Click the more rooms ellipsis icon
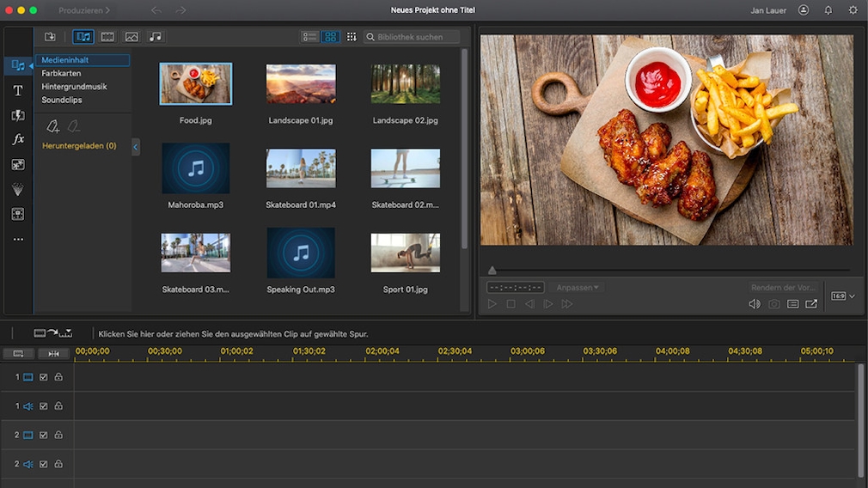 click(18, 240)
